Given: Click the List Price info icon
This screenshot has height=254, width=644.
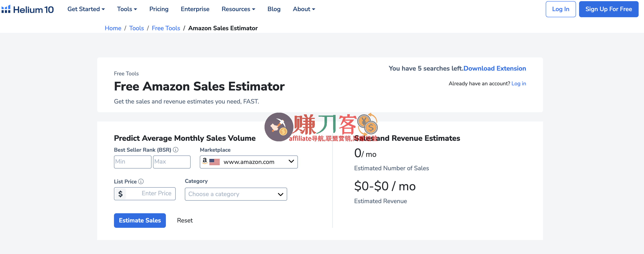Looking at the screenshot, I should point(141,181).
